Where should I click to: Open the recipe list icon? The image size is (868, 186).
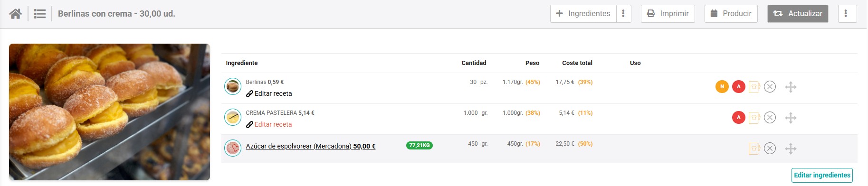click(40, 14)
